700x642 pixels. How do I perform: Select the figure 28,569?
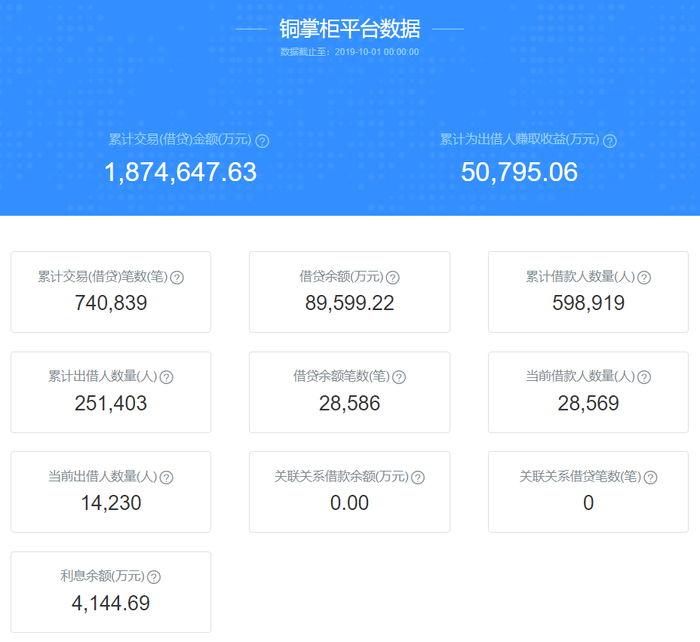pyautogui.click(x=588, y=403)
